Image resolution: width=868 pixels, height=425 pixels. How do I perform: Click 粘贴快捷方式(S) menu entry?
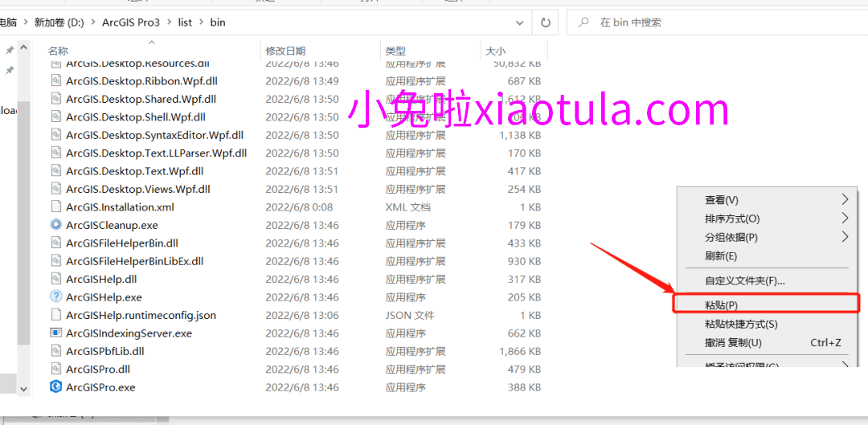740,324
